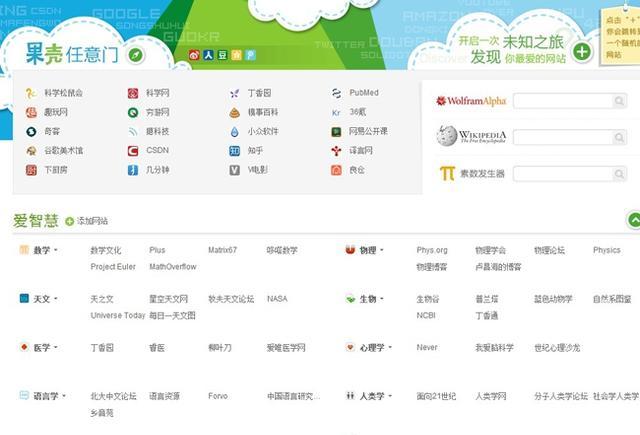Viewport: 640px width, 435px height.
Task: Open the 科学网 red site icon
Action: (x=133, y=93)
